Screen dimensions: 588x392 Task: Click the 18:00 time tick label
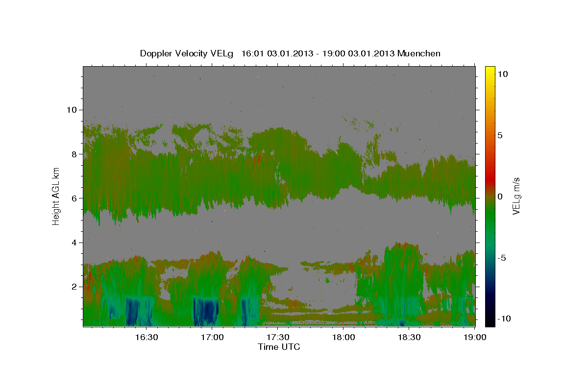[x=343, y=338]
